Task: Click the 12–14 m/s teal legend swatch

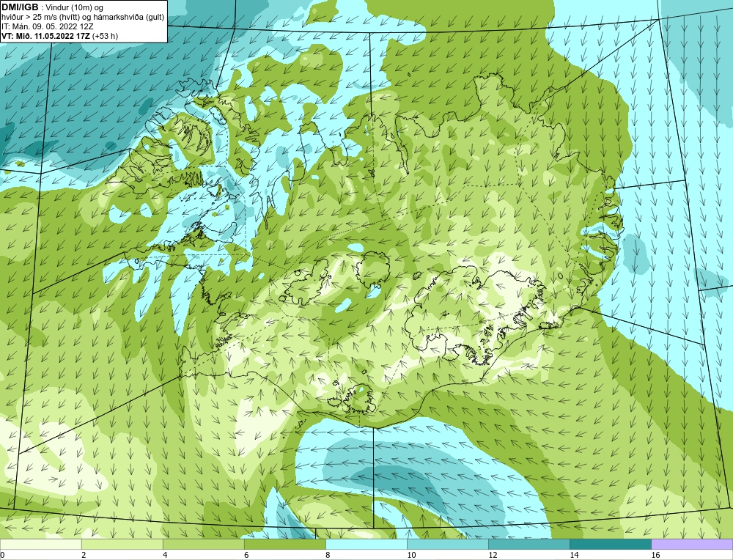Action: [x=529, y=544]
